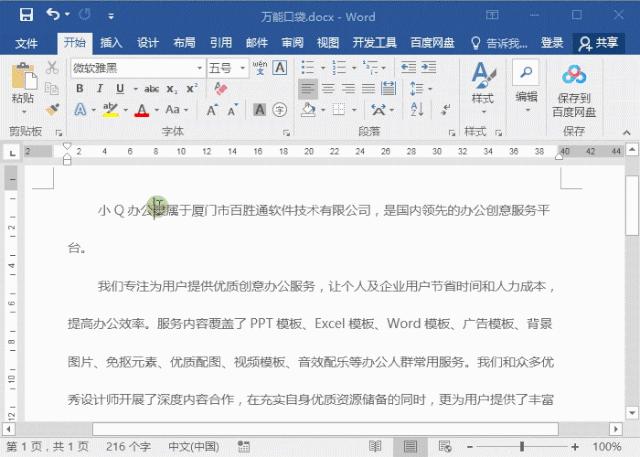Click the Increase Indent icon
This screenshot has width=640, height=457.
click(x=429, y=67)
